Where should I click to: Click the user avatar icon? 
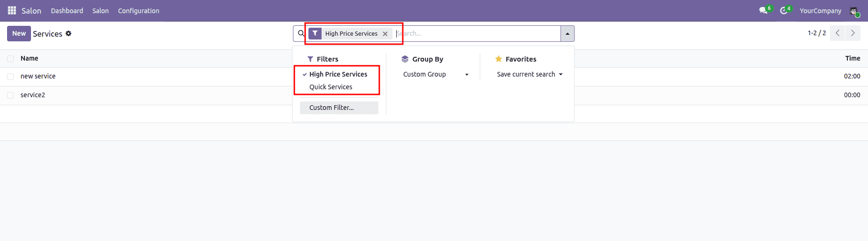853,11
